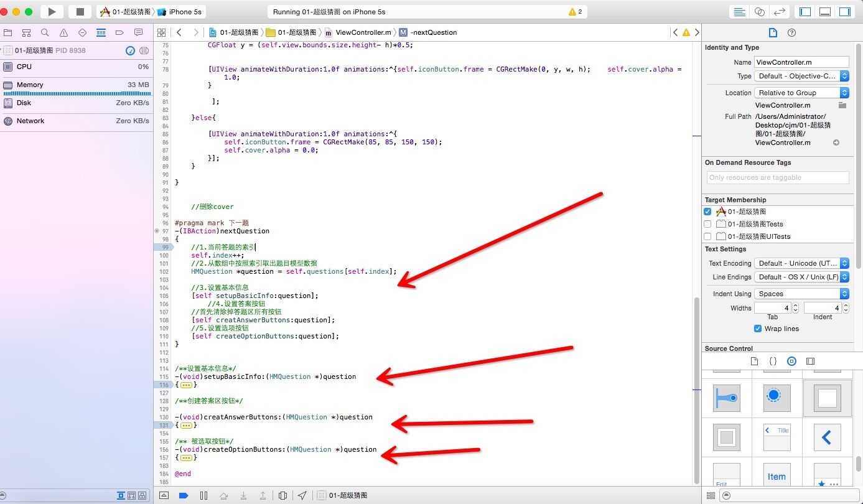Select the 01-超级猜图 scheme
The height and width of the screenshot is (504, 863).
click(126, 12)
